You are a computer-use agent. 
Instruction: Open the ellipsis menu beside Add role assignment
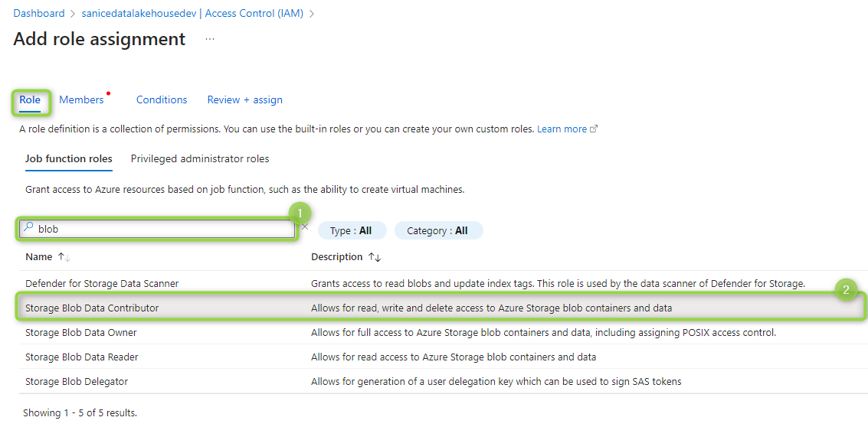tap(210, 39)
